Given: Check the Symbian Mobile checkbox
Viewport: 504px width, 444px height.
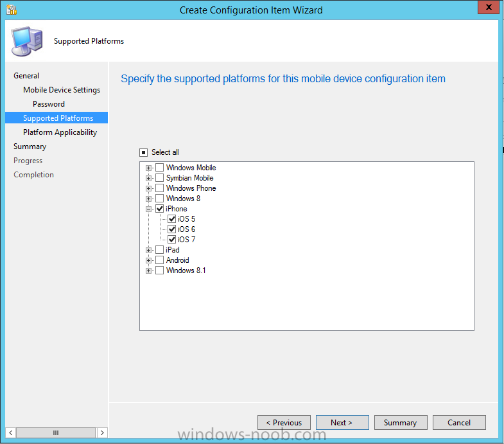Looking at the screenshot, I should tap(159, 177).
